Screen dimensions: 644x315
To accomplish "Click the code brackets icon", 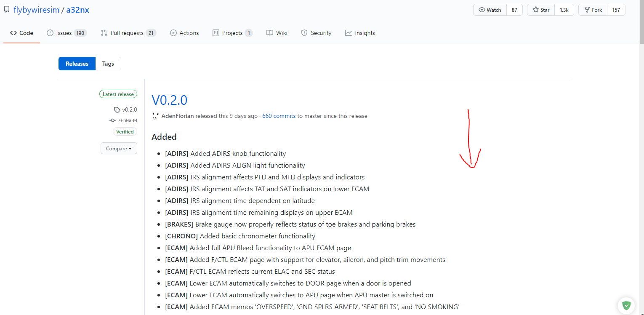I will coord(13,33).
